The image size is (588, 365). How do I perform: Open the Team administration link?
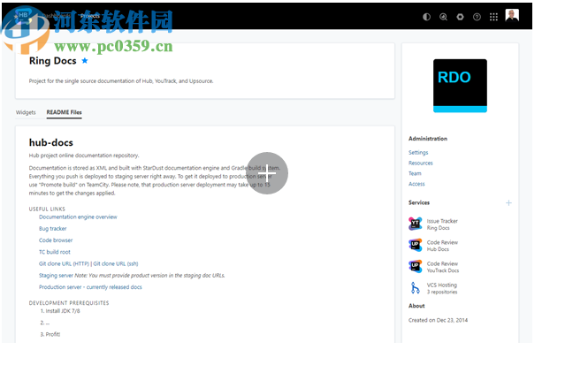coord(415,173)
